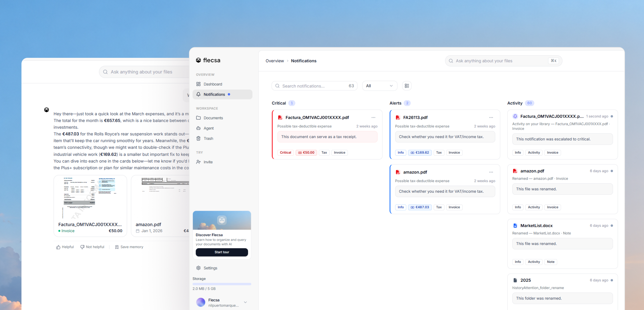Image resolution: width=644 pixels, height=310 pixels.
Task: Click the Start tour button
Action: click(222, 252)
